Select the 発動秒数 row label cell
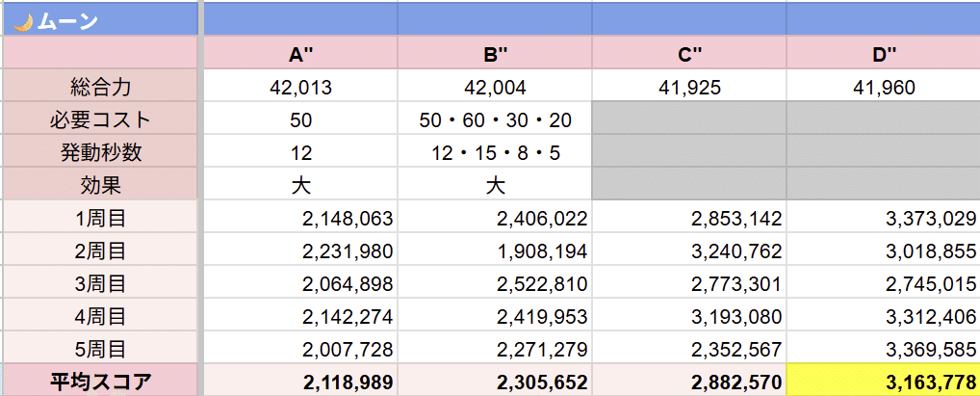Image resolution: width=980 pixels, height=396 pixels. click(100, 152)
